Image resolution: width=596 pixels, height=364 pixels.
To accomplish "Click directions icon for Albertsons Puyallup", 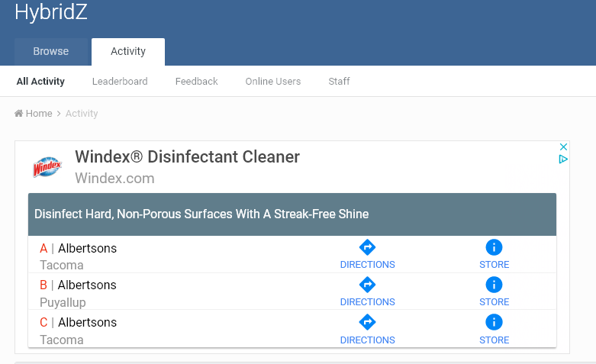I will click(367, 285).
